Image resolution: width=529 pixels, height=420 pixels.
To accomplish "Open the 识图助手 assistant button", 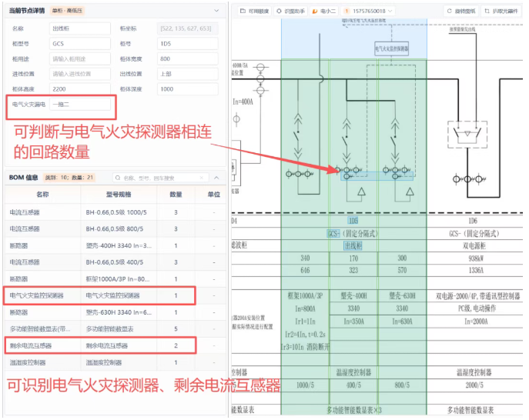I will (290, 11).
